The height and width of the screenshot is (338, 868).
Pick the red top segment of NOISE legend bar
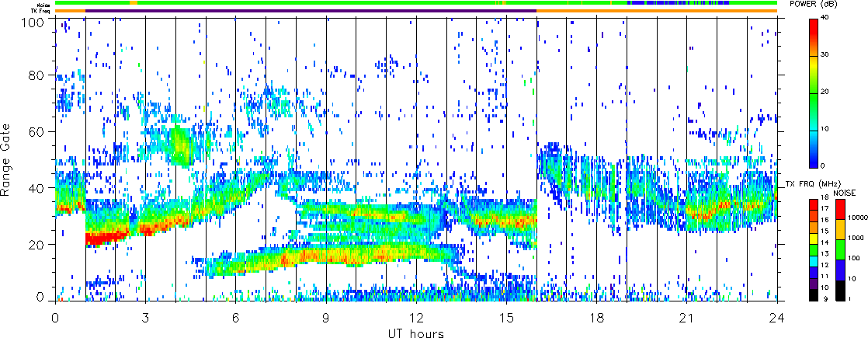coord(838,210)
